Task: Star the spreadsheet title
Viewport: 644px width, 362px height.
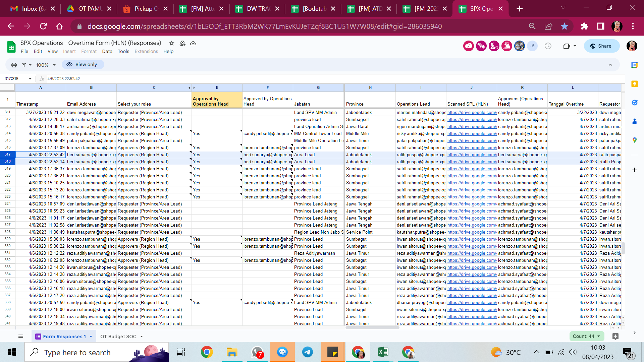Action: (172, 43)
